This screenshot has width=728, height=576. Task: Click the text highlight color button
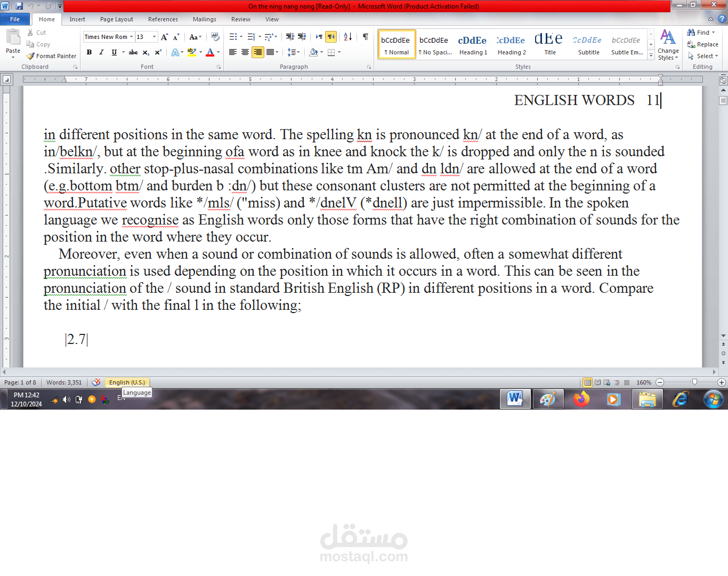(191, 52)
